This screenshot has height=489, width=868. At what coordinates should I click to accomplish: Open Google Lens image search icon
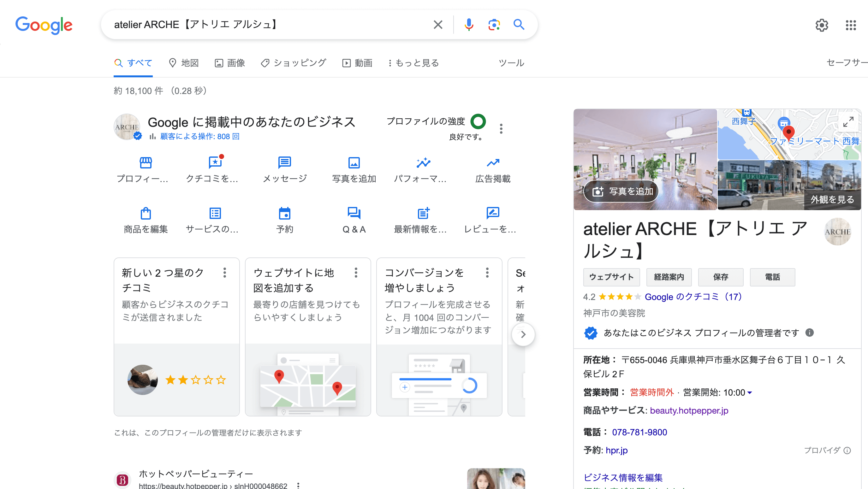coord(494,25)
